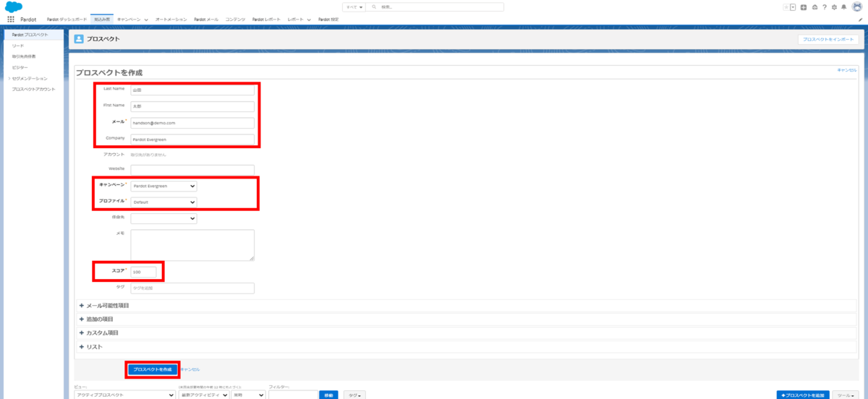868x399 pixels.
Task: Click the blue プロスペクトを作成 button
Action: click(x=153, y=369)
